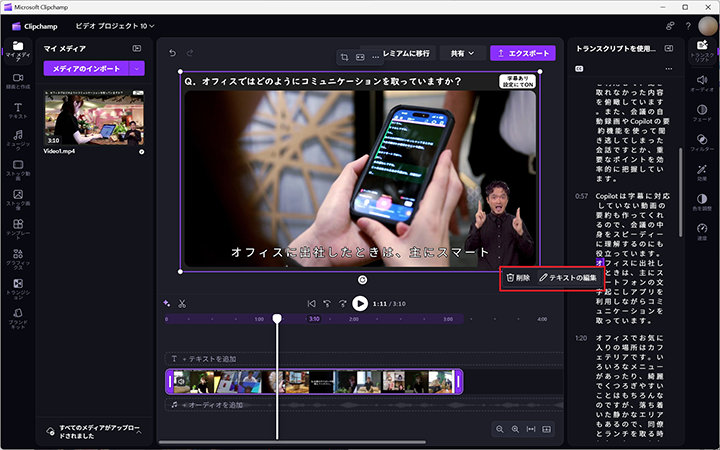Click the プレミアムに移行 upgrade button

pyautogui.click(x=407, y=53)
